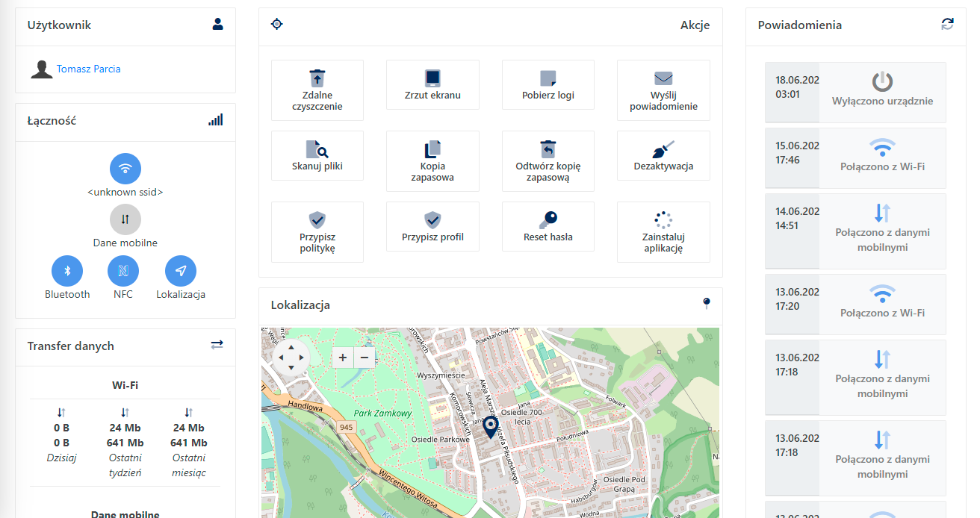Click the Osiedle Parkowe map label
The height and width of the screenshot is (518, 980).
(x=440, y=440)
